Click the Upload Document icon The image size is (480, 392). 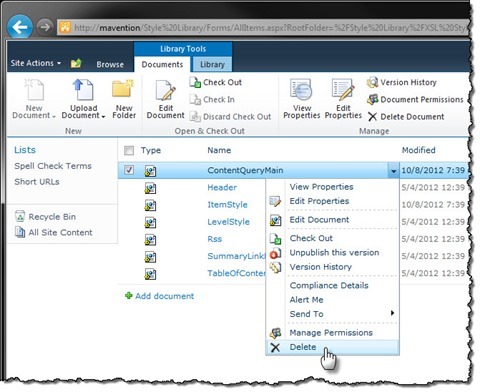[83, 90]
